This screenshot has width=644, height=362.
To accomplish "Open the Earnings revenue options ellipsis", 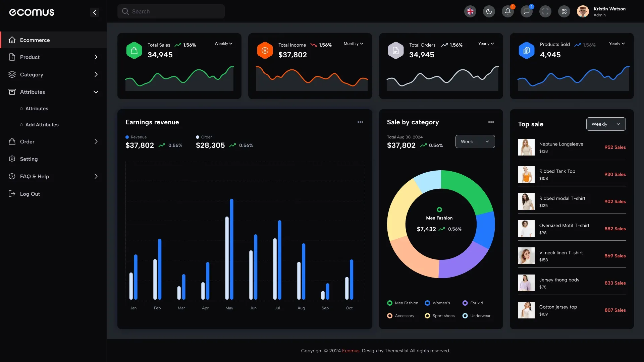I will (360, 122).
